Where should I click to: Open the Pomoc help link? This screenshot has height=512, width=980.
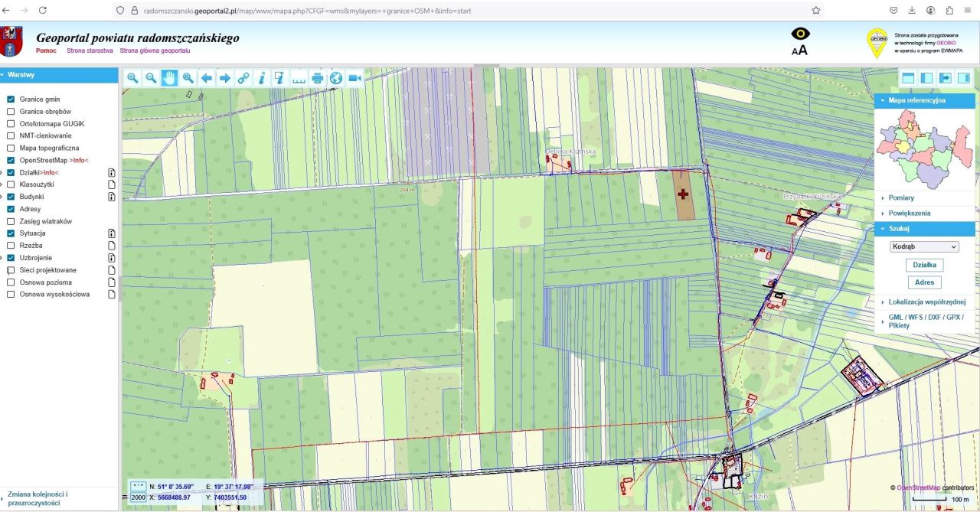[46, 51]
